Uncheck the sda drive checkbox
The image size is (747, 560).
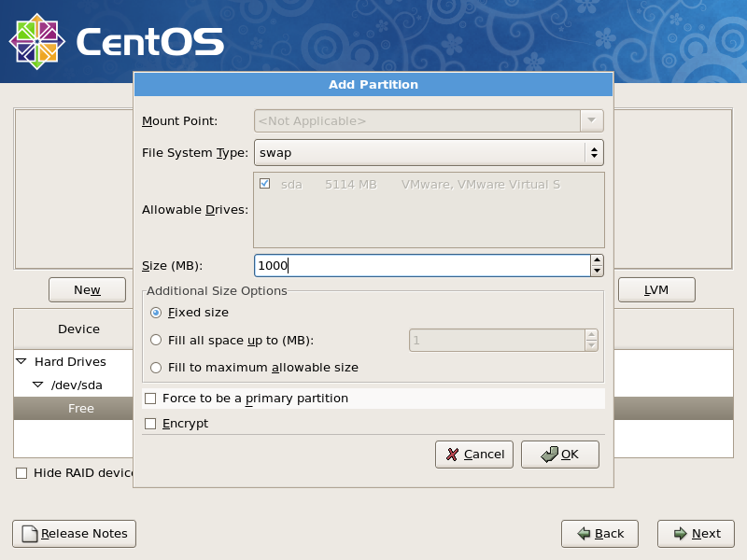coord(265,183)
